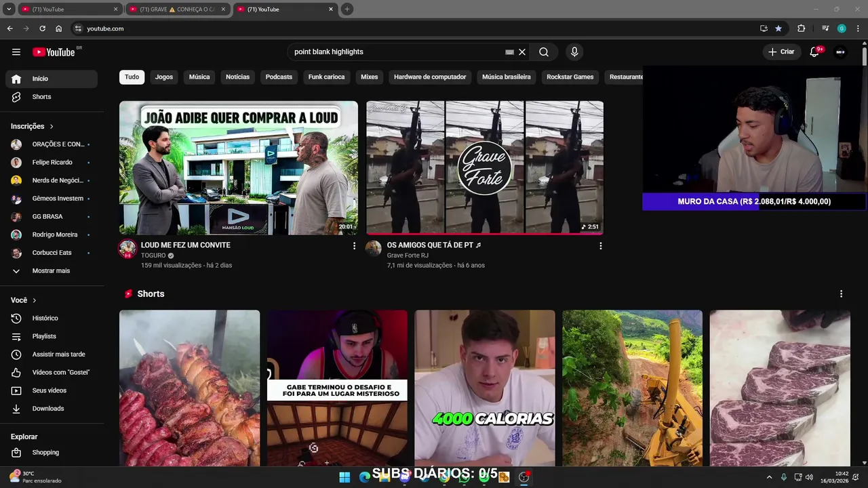Open Playlists in the sidebar
This screenshot has height=488, width=868.
tap(52, 336)
